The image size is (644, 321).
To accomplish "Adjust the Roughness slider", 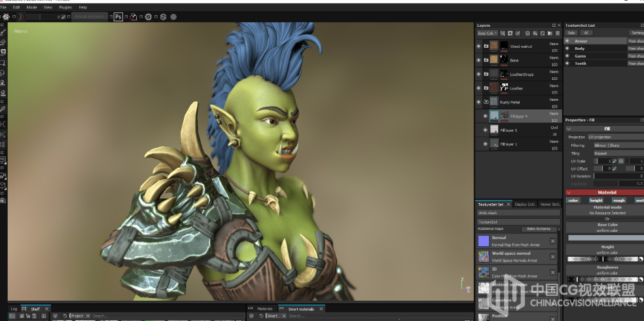I will (x=603, y=280).
